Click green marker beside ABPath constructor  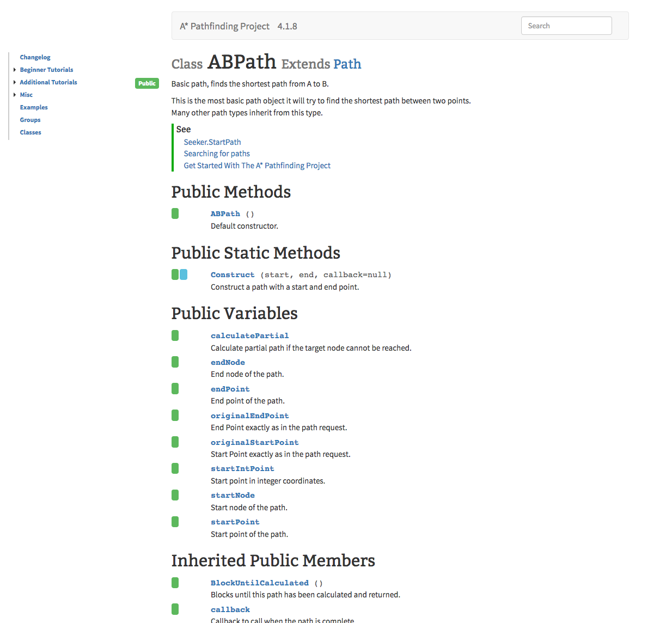pyautogui.click(x=175, y=213)
